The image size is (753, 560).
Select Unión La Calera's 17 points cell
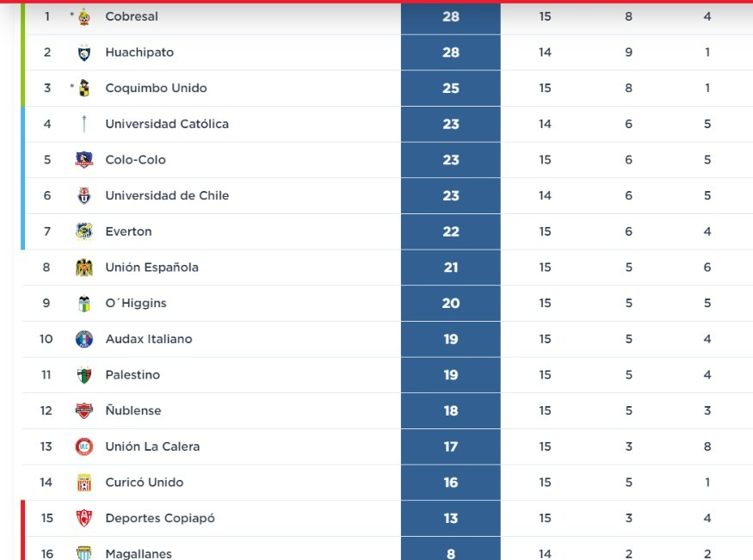[450, 446]
